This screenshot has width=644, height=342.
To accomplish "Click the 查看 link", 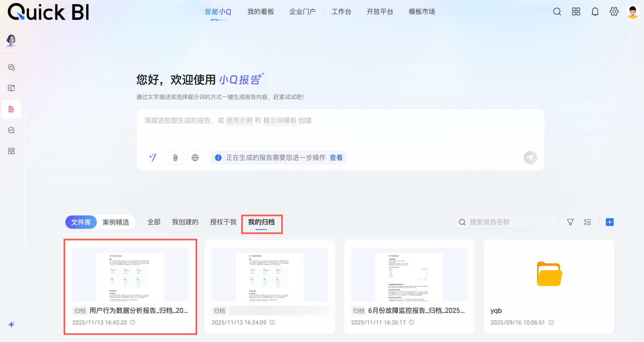I will 336,158.
